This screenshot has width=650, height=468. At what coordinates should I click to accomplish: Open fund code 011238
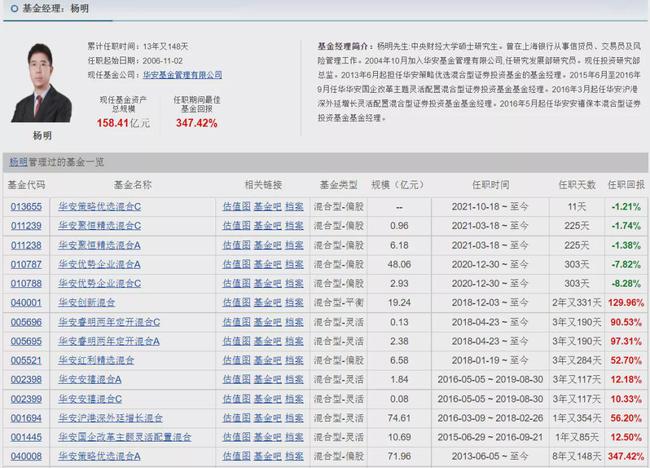click(26, 245)
